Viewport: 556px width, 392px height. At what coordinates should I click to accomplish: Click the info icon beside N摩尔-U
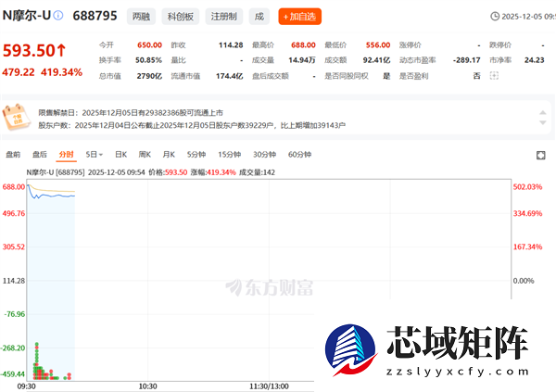(x=58, y=15)
